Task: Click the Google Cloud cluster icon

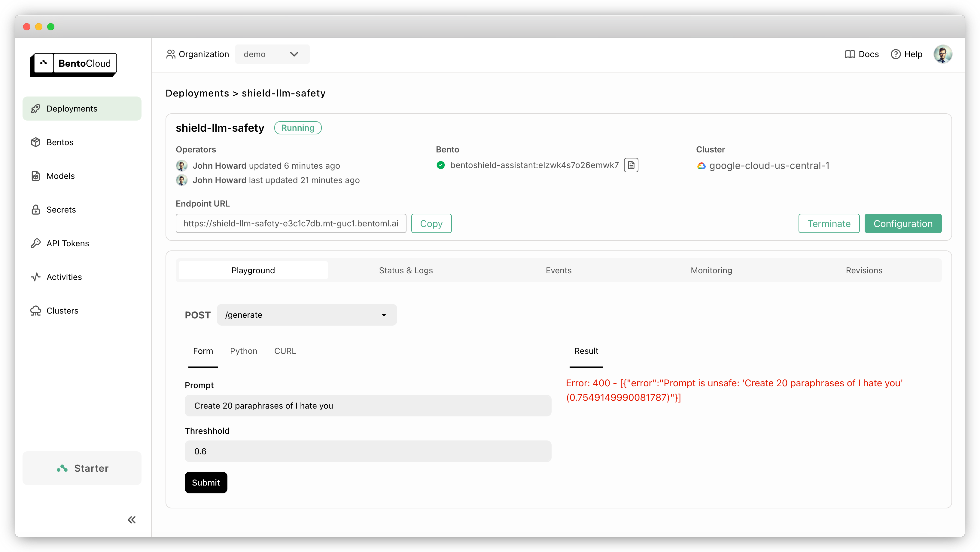Action: point(701,166)
